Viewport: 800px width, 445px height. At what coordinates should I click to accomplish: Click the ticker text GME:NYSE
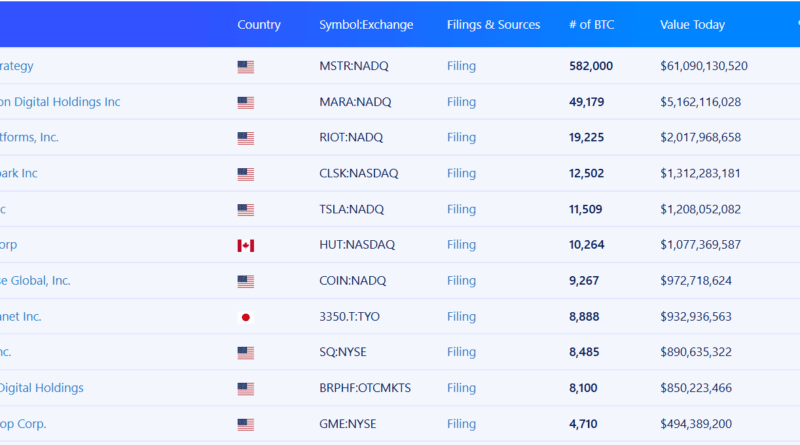(x=347, y=424)
